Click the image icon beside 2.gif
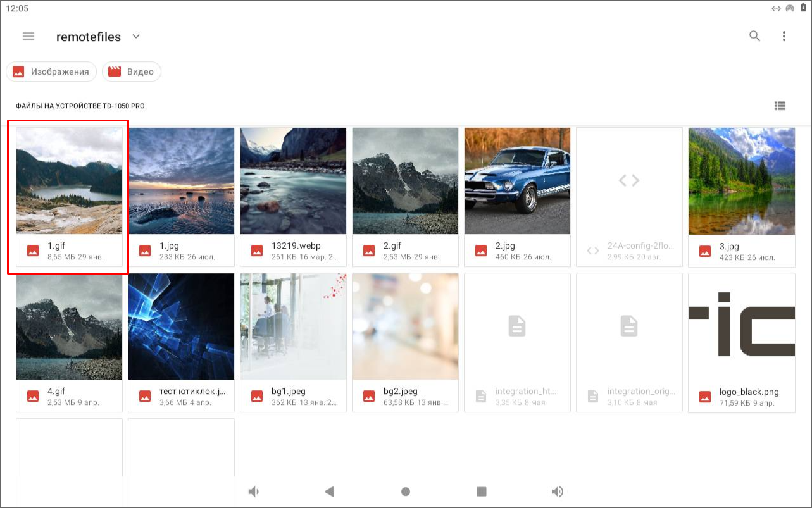This screenshot has height=508, width=812. point(369,251)
